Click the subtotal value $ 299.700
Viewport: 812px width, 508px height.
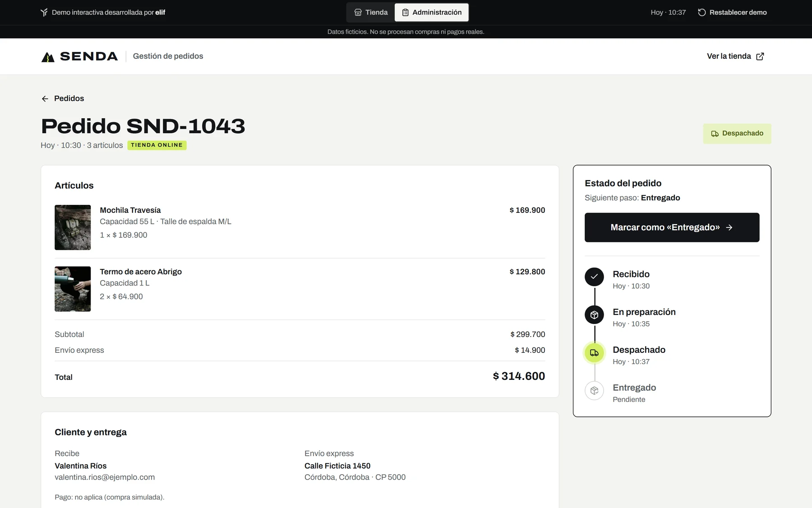click(528, 334)
